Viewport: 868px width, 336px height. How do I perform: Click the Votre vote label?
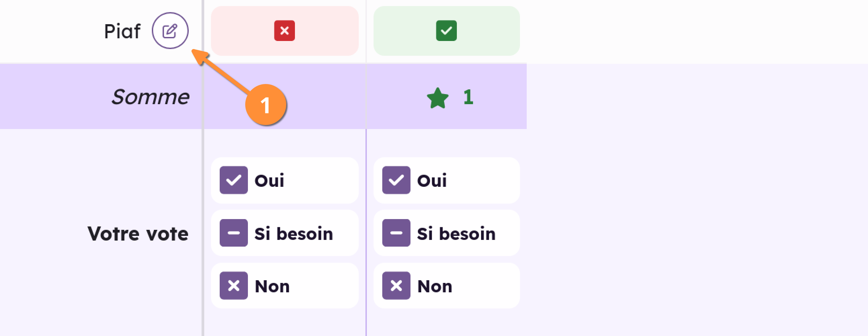click(138, 234)
